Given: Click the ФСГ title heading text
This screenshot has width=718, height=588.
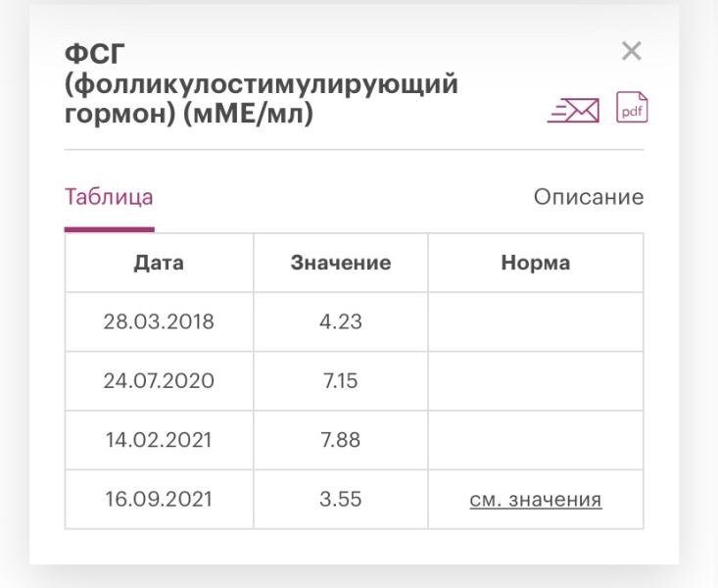Looking at the screenshot, I should [x=261, y=84].
